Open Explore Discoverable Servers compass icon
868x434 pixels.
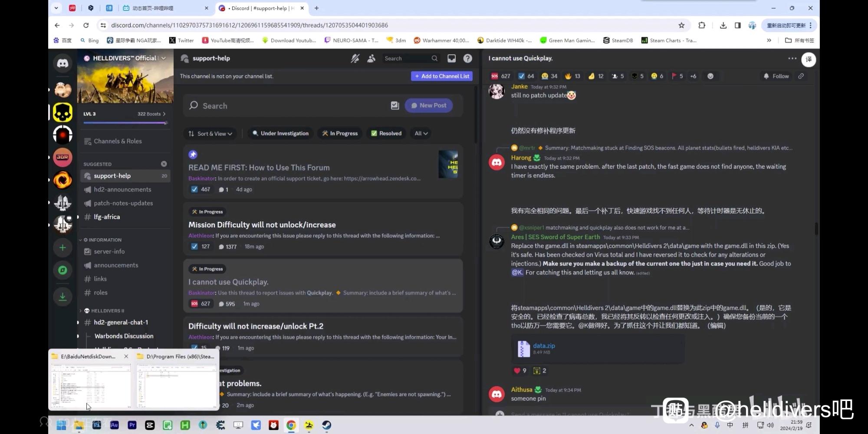tap(62, 270)
